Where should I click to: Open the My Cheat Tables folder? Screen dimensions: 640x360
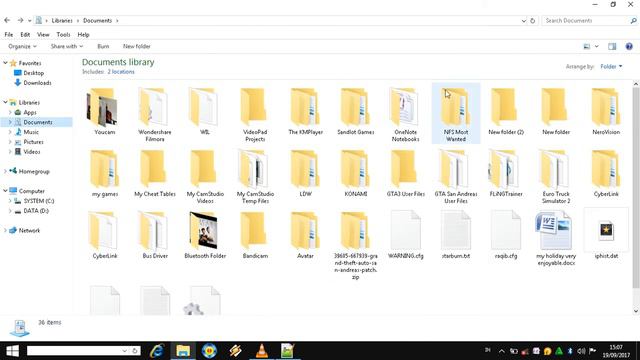(x=155, y=173)
